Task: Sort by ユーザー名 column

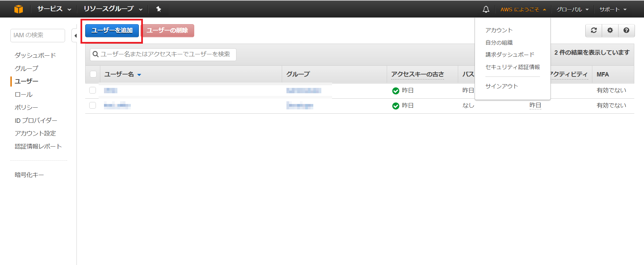Action: (x=123, y=74)
